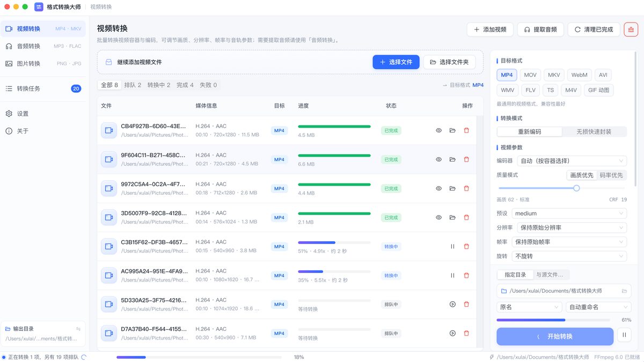
Task: Choose GIF animation target format
Action: (x=598, y=90)
